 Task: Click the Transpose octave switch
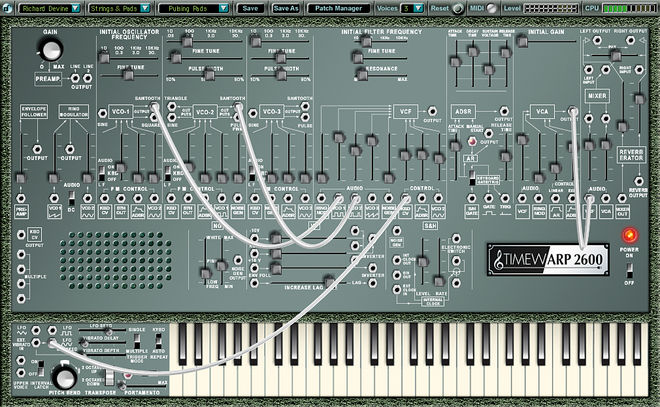pos(109,376)
